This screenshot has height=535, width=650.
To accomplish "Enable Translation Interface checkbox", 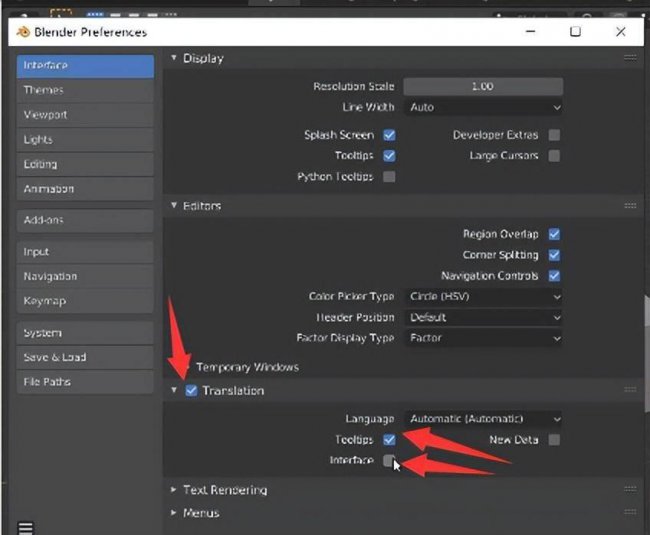I will tap(389, 460).
